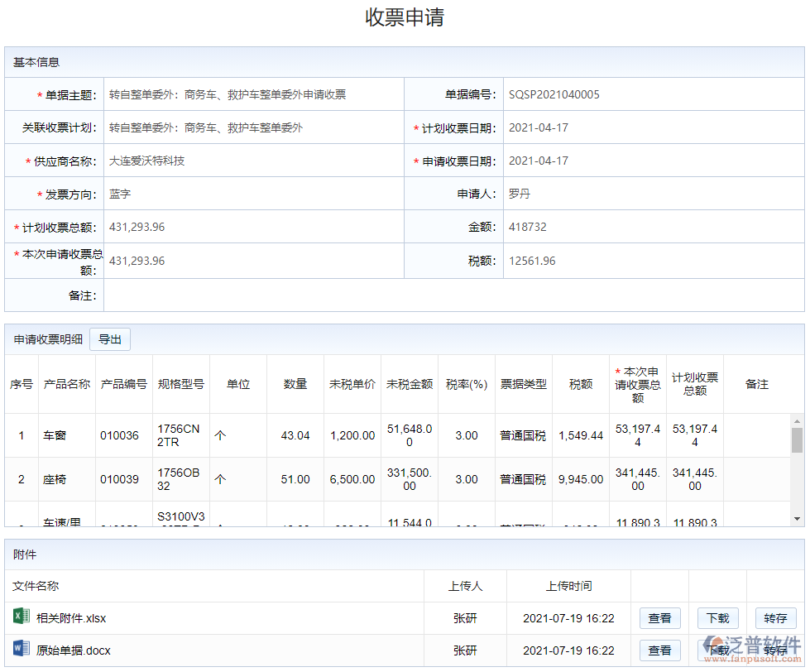810x672 pixels.
Task: Export the 申请收票明细 table with 导出
Action: (x=110, y=339)
